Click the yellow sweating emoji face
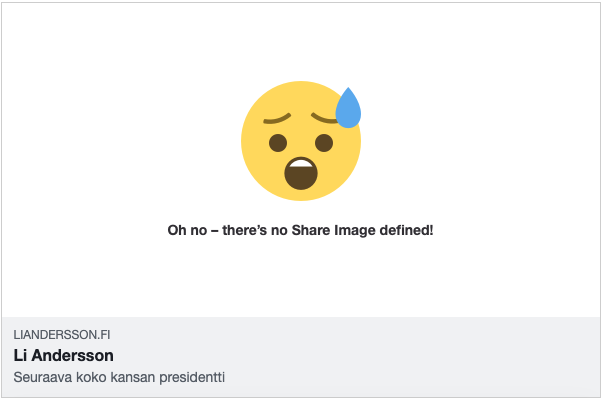 tap(301, 141)
